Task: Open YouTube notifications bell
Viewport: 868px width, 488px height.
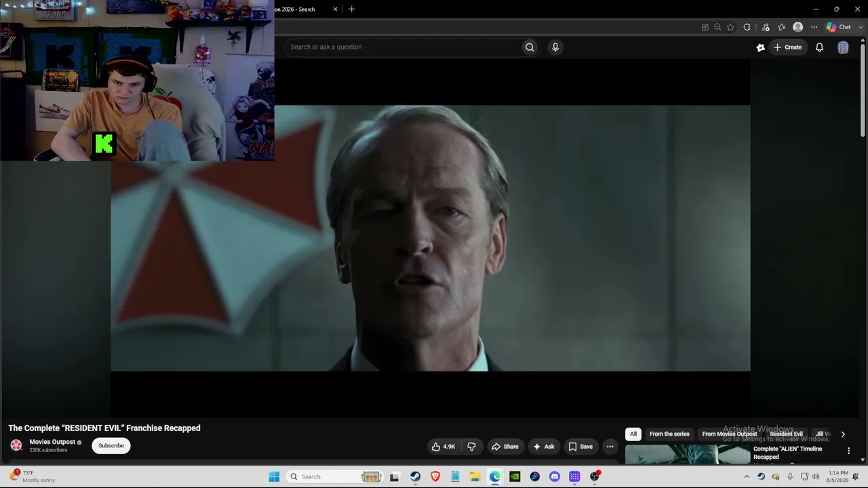Action: click(819, 47)
